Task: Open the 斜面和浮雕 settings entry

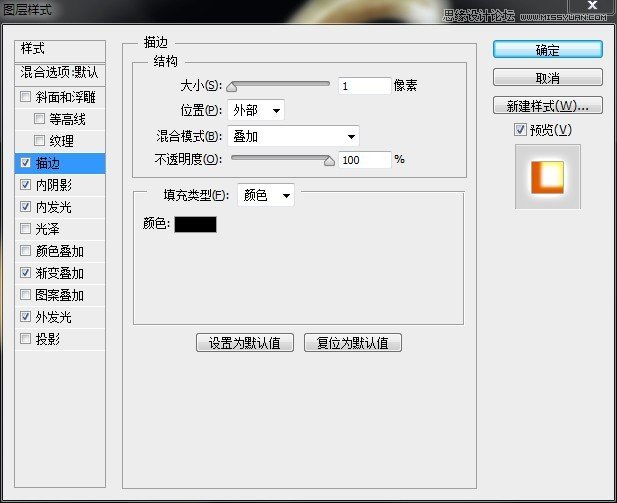Action: tap(65, 97)
